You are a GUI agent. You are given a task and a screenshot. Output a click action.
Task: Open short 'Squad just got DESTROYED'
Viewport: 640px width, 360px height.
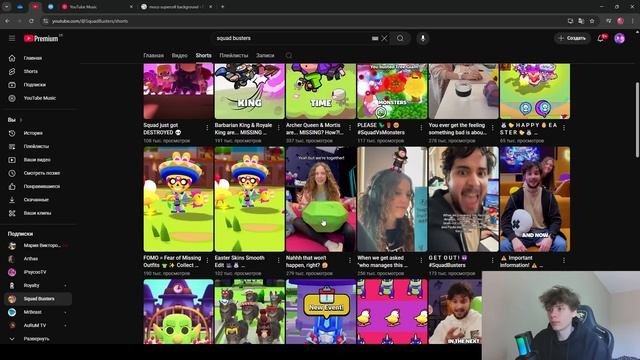click(x=178, y=91)
